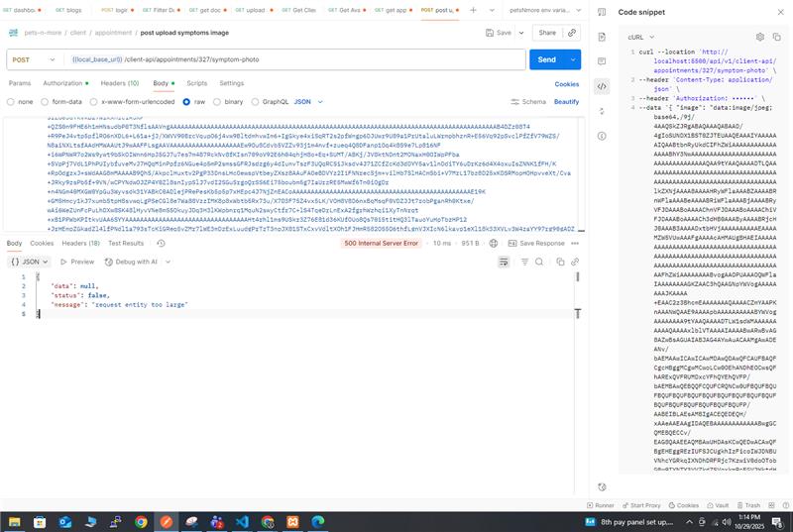The image size is (793, 532).
Task: Open Visual Studio Code from taskbar
Action: pyautogui.click(x=241, y=521)
